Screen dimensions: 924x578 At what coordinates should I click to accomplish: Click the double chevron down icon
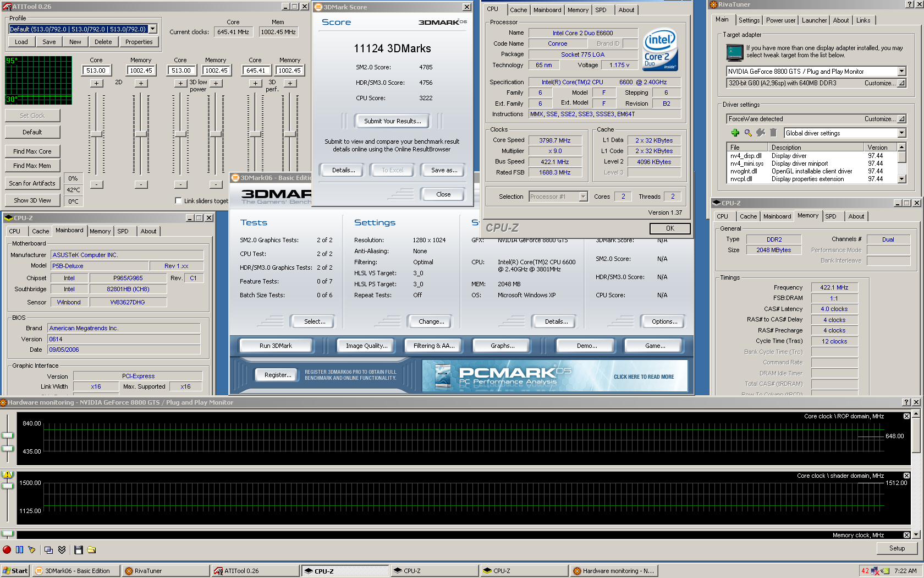click(62, 549)
